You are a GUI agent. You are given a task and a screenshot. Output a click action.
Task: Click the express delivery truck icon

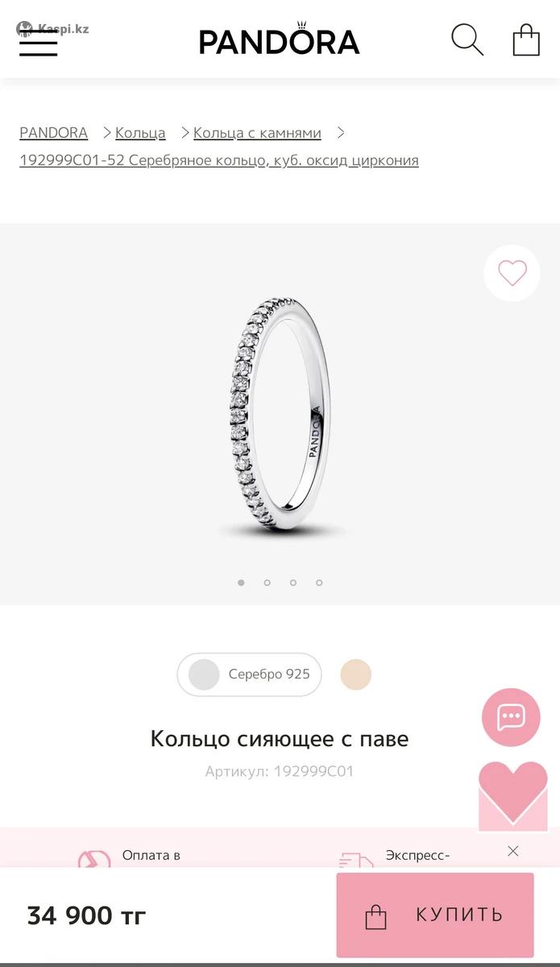tap(356, 861)
